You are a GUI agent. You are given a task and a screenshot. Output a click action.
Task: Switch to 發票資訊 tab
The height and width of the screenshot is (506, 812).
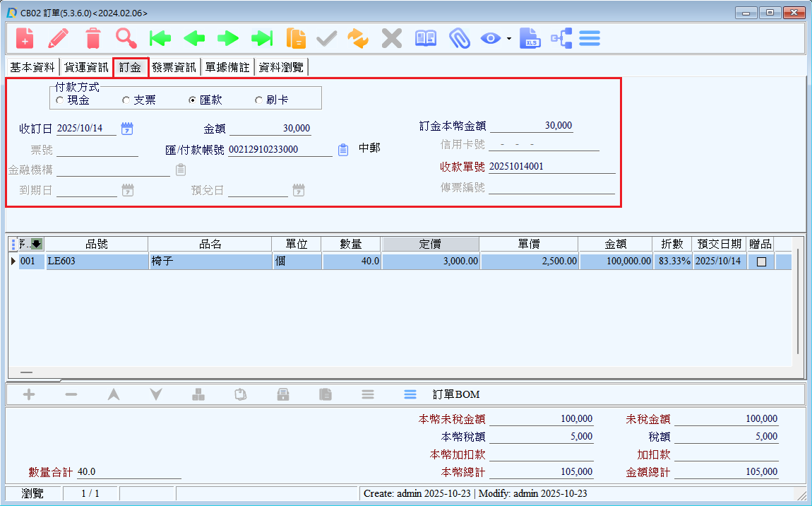pyautogui.click(x=174, y=67)
